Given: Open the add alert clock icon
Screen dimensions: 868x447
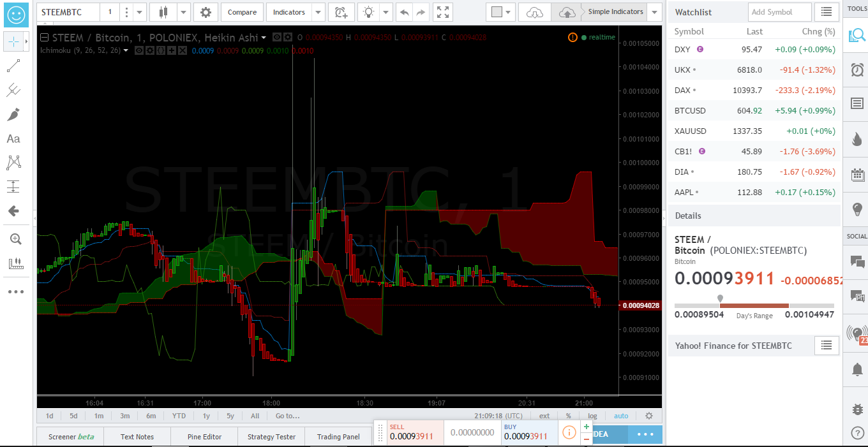Looking at the screenshot, I should (x=341, y=12).
